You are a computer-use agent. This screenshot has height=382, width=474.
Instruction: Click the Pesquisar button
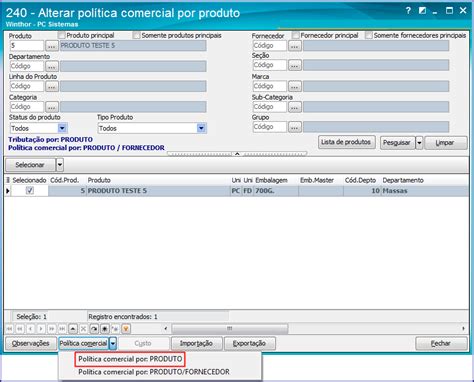point(397,143)
